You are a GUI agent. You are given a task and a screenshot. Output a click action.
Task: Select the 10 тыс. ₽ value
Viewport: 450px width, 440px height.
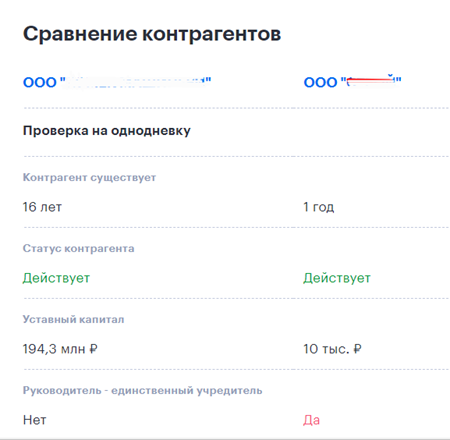332,349
